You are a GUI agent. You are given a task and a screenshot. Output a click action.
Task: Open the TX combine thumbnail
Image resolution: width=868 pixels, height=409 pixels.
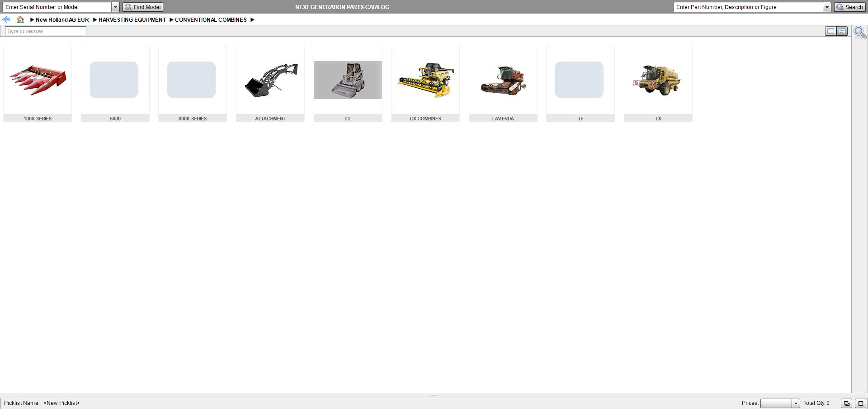point(658,80)
